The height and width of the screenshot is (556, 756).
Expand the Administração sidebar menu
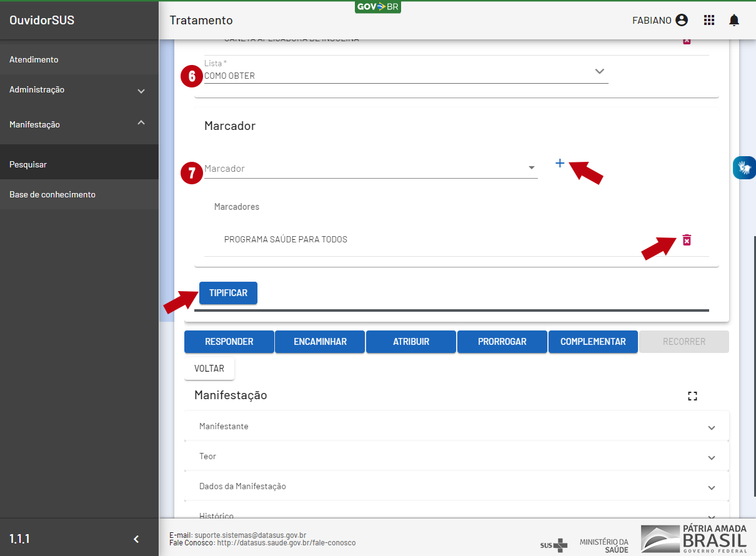pos(79,90)
